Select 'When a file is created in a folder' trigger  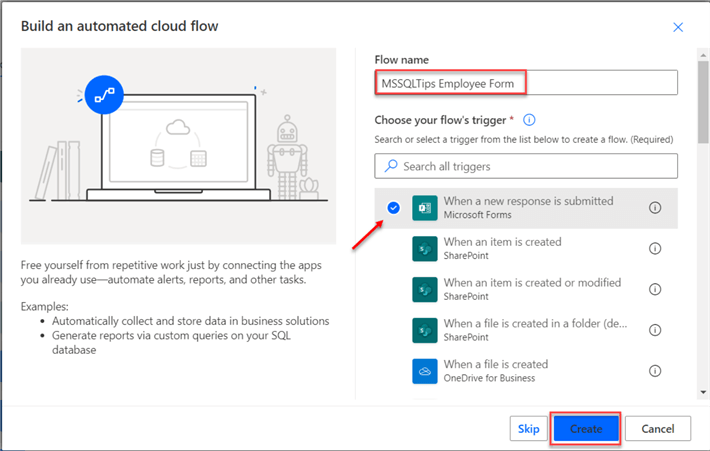(526, 330)
